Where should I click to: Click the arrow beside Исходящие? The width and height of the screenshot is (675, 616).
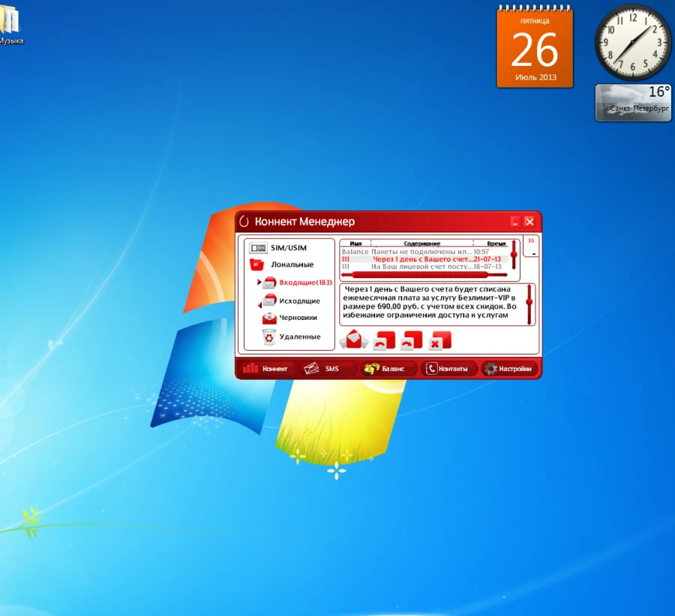coord(259,304)
